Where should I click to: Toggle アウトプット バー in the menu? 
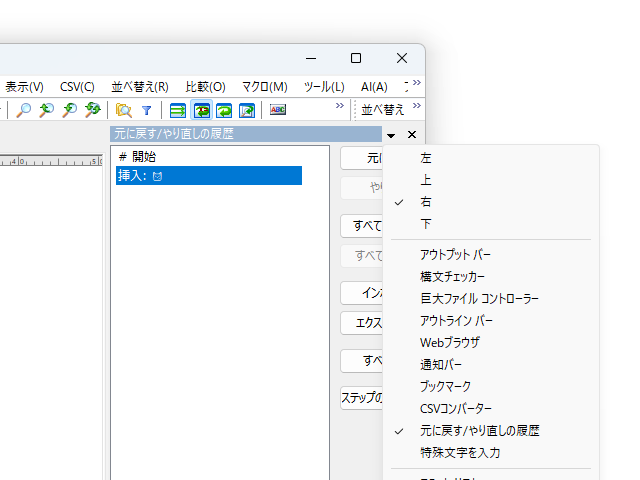491,255
